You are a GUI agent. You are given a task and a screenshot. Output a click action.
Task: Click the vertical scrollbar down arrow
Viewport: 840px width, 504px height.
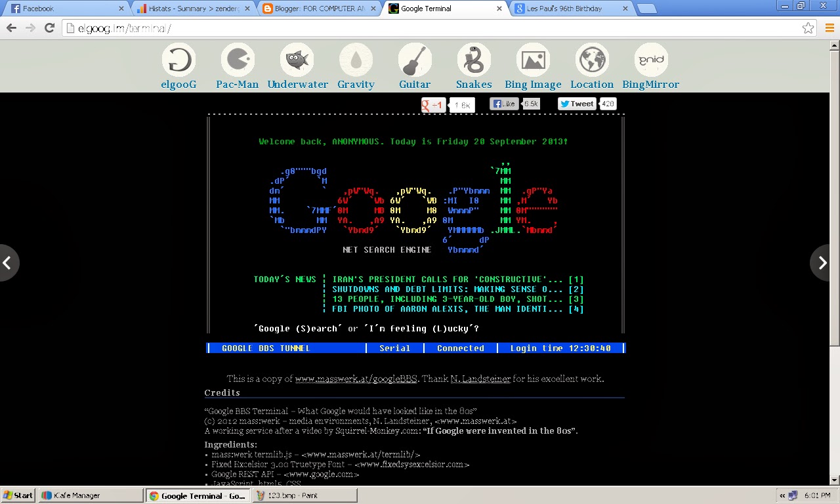tap(835, 481)
